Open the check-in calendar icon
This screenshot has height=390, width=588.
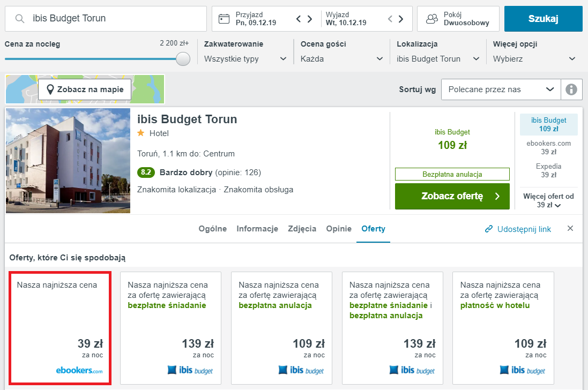tap(225, 19)
